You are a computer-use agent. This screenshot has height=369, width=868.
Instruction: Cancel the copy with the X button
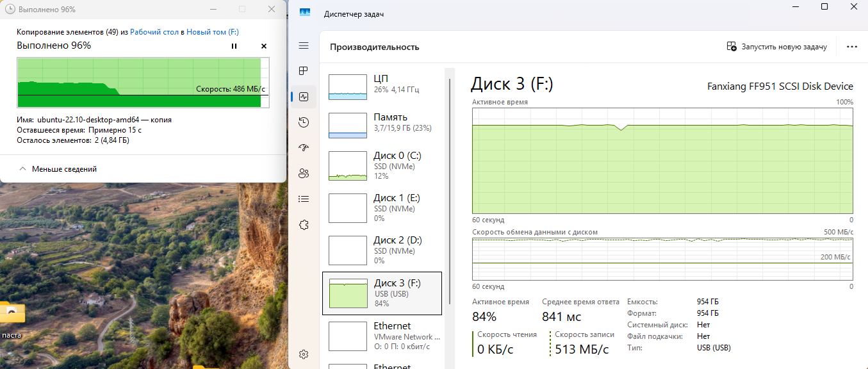pyautogui.click(x=264, y=46)
